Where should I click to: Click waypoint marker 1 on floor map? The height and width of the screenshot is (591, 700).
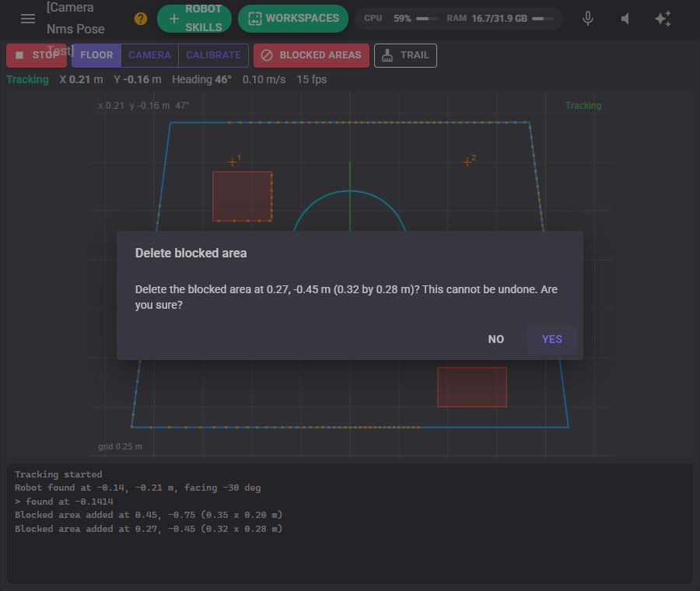233,162
